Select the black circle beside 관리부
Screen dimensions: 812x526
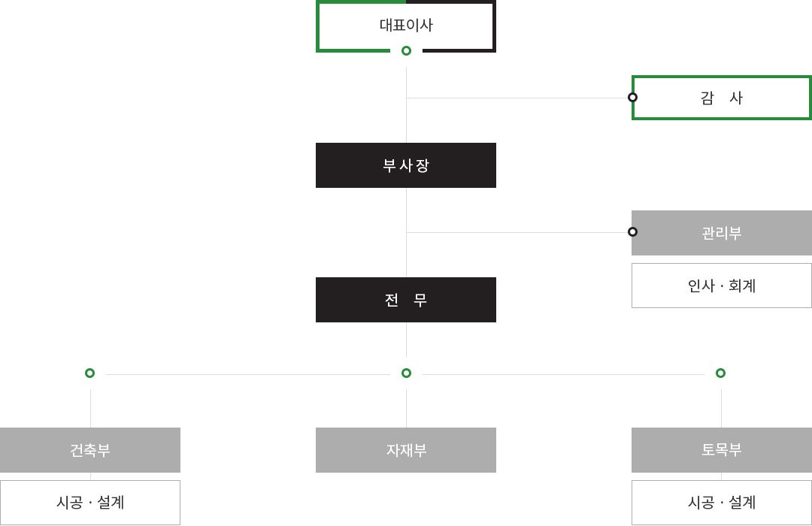(632, 232)
